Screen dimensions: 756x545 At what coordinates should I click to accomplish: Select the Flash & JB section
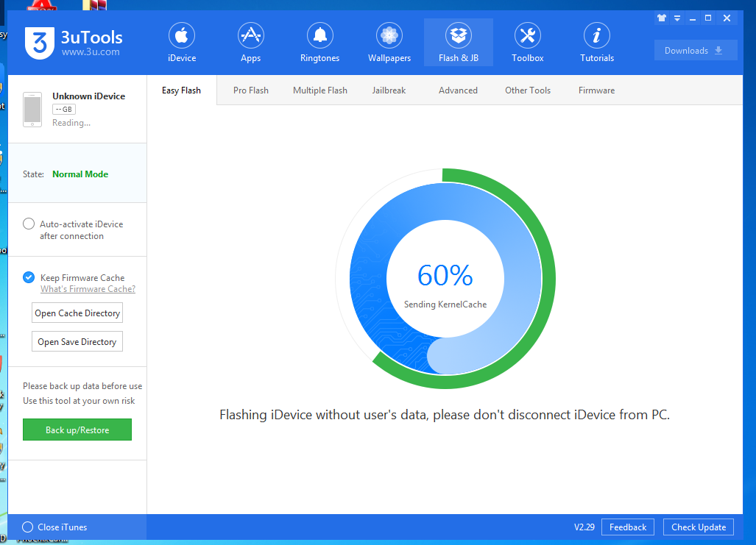(459, 43)
